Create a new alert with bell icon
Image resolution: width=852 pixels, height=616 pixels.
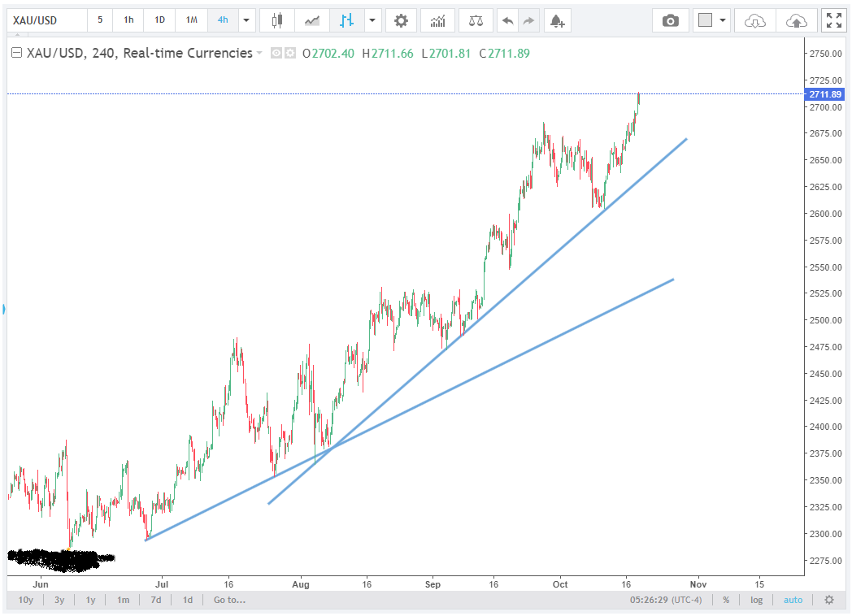click(556, 20)
